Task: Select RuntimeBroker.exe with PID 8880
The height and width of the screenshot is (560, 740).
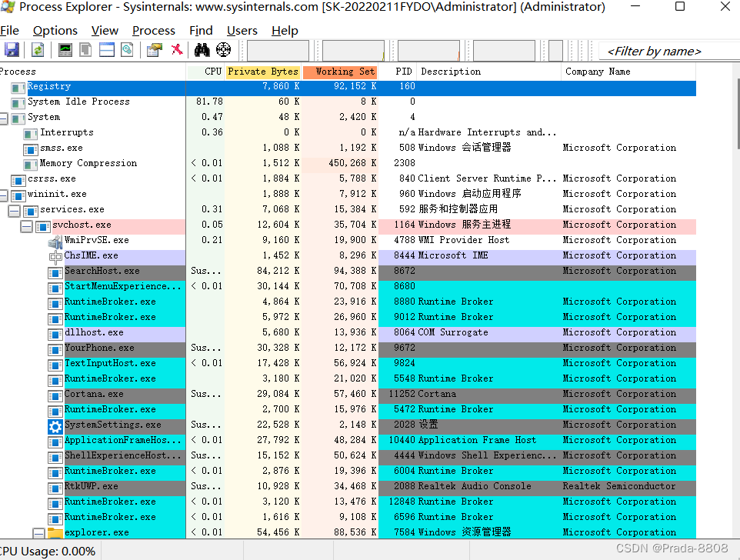Action: (348, 302)
